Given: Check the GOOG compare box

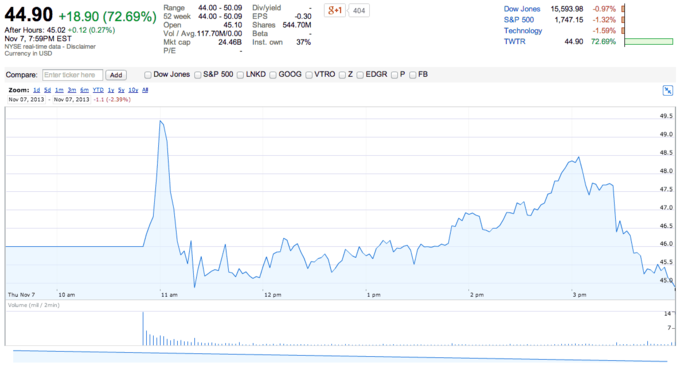Looking at the screenshot, I should [x=273, y=75].
